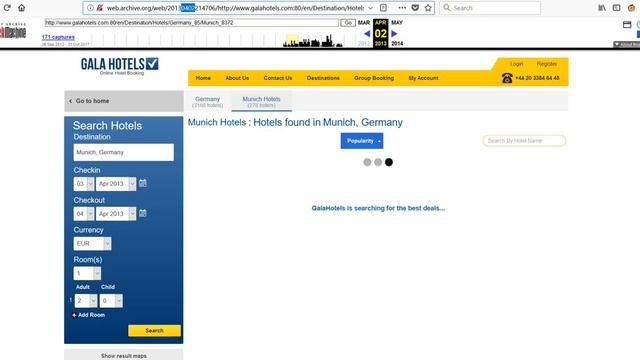The image size is (640, 360).
Task: Click the Add Room link
Action: point(89,315)
